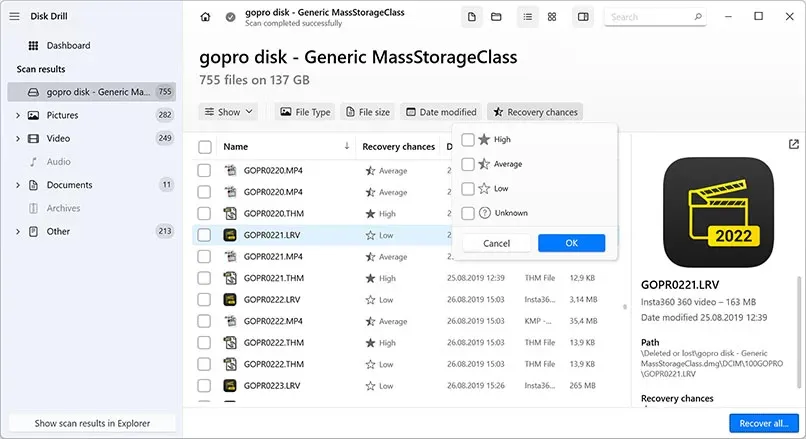Open the Date modified filter
806x439 pixels.
[440, 112]
